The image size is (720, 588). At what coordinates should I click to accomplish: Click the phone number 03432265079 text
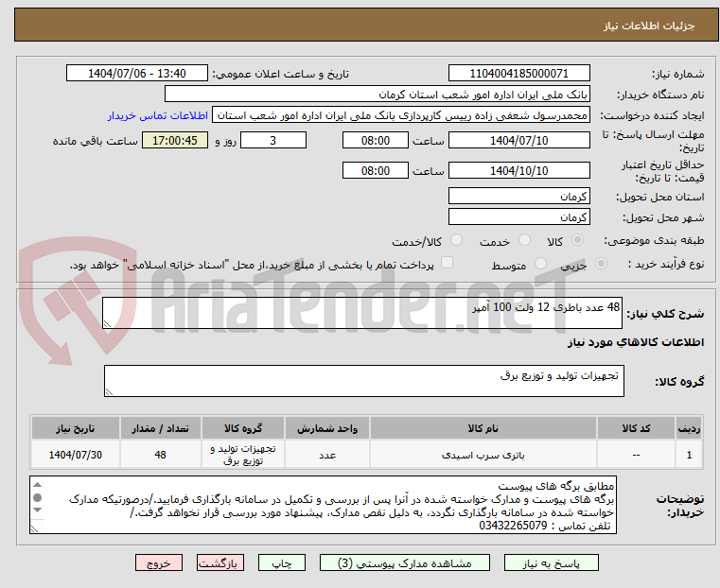coord(513,526)
